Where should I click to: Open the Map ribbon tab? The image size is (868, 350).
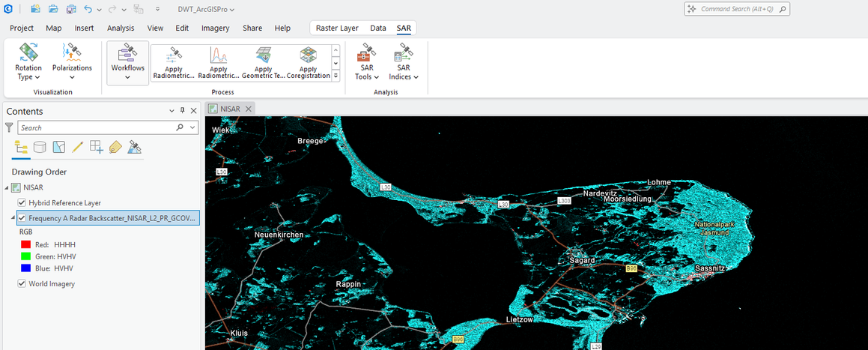pos(54,28)
